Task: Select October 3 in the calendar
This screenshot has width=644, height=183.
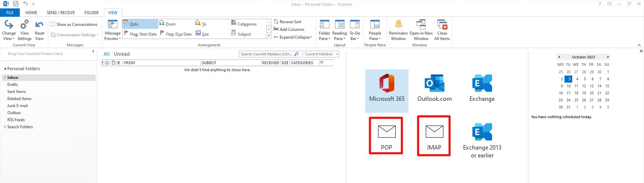Action: click(568, 79)
